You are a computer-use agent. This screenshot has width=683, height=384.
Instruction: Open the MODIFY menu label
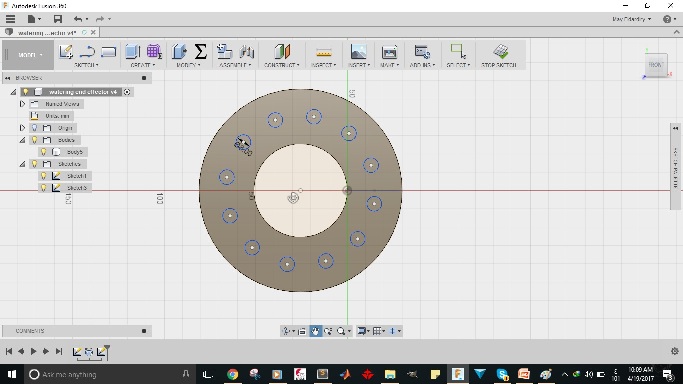tap(188, 65)
